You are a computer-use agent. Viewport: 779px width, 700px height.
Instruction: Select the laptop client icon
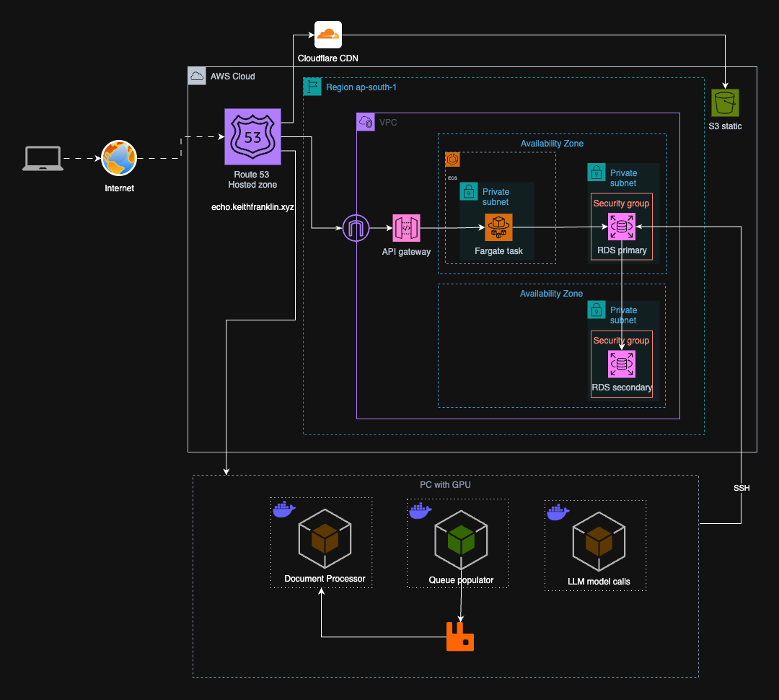click(x=42, y=158)
